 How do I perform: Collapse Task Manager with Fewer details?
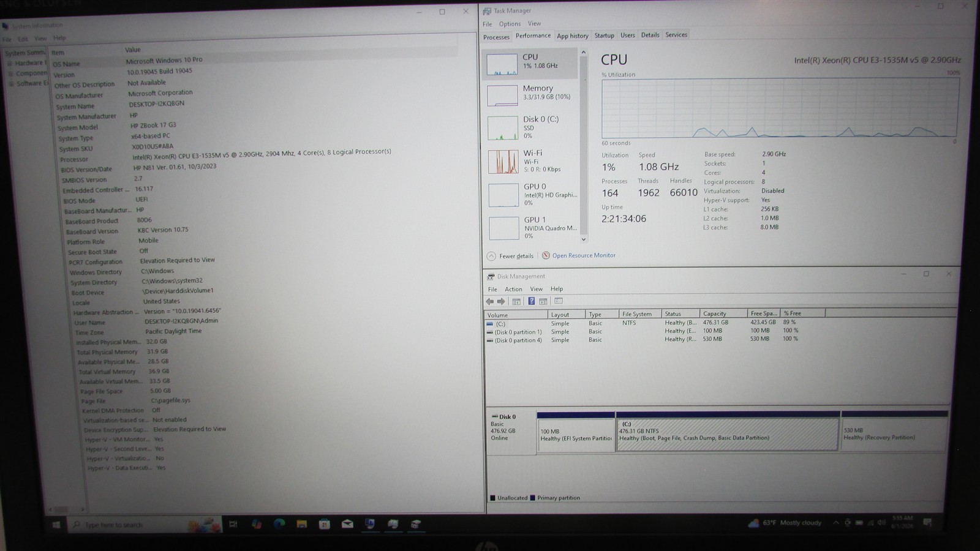click(510, 256)
